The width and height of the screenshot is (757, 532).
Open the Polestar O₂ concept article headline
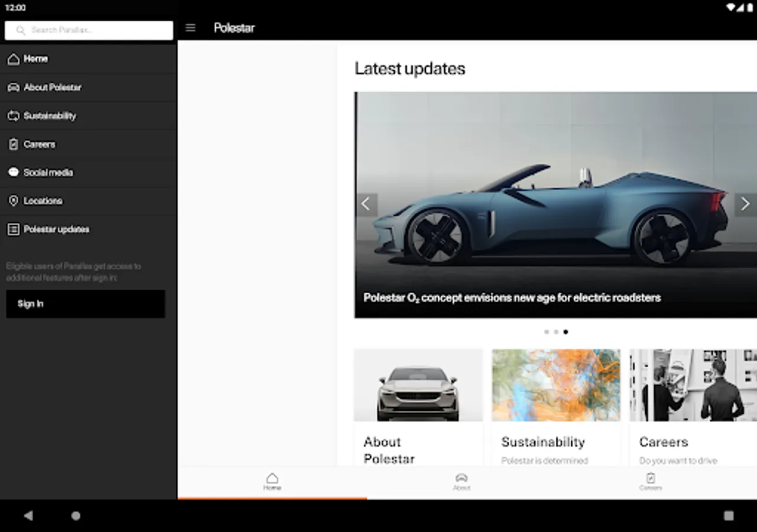[512, 298]
